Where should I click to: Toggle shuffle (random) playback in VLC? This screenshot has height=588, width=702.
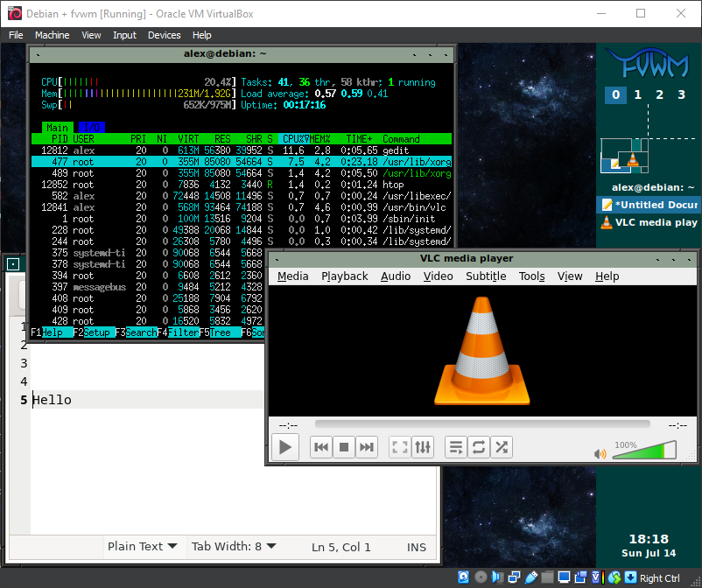click(502, 448)
